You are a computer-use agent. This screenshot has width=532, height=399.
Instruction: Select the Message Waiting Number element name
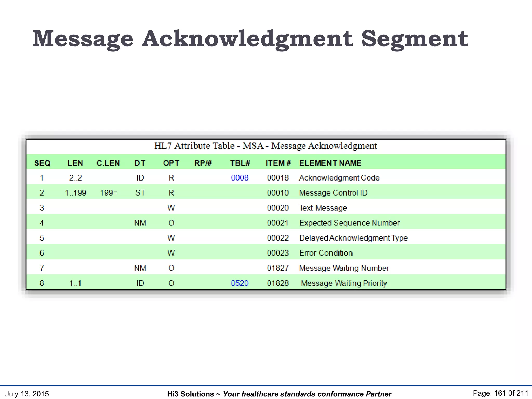pos(344,268)
